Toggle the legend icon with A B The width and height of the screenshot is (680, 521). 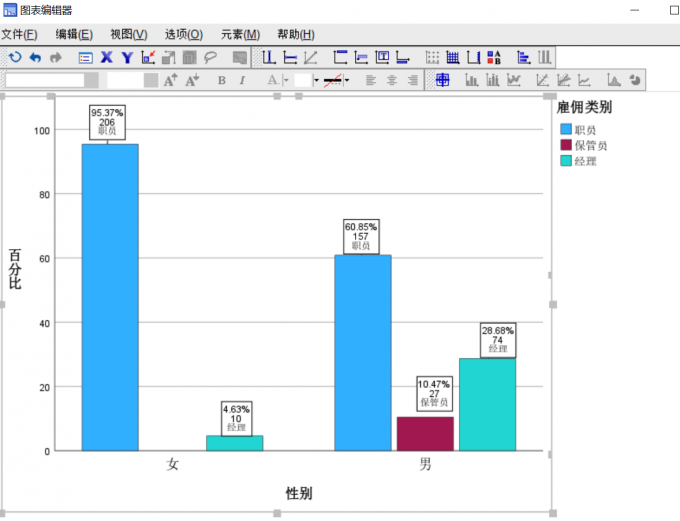tap(494, 57)
